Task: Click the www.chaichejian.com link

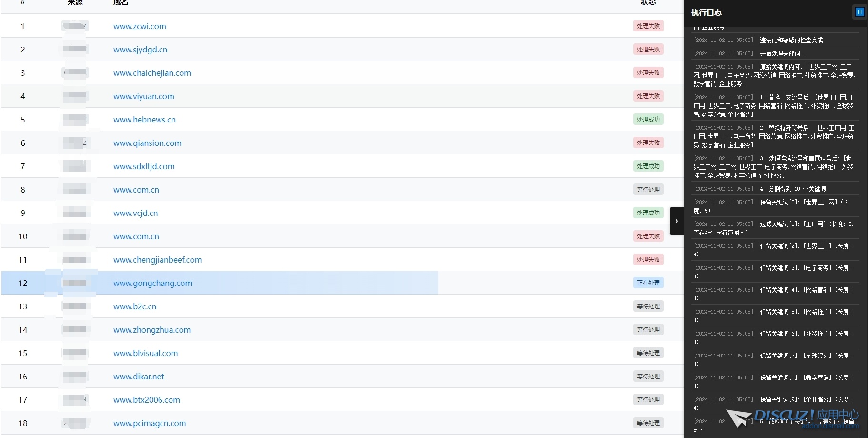Action: [152, 73]
